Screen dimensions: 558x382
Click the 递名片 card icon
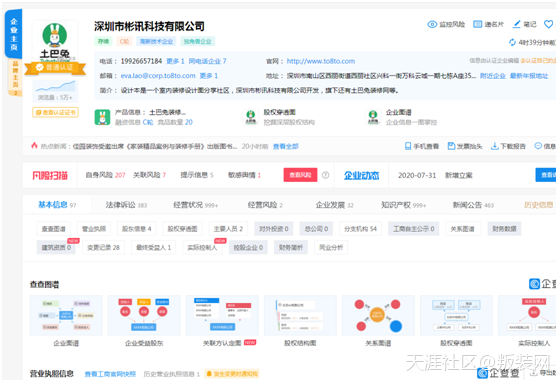point(477,24)
